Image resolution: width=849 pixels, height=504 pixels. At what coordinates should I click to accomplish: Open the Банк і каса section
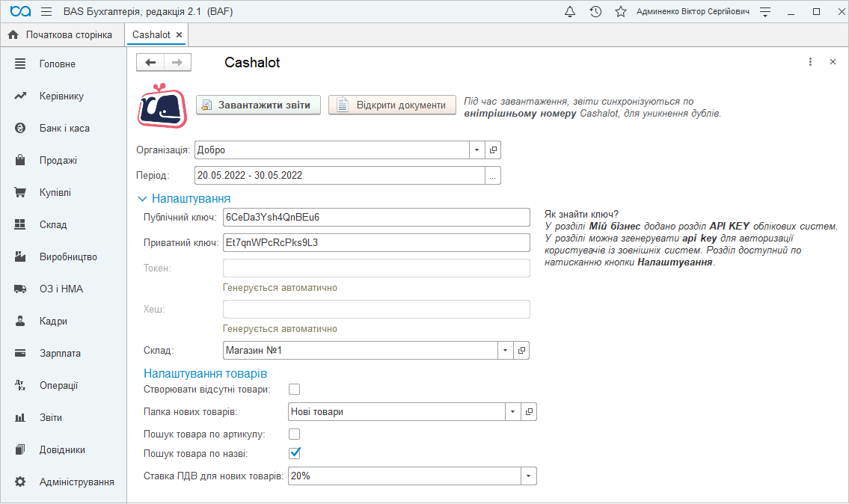click(x=64, y=129)
